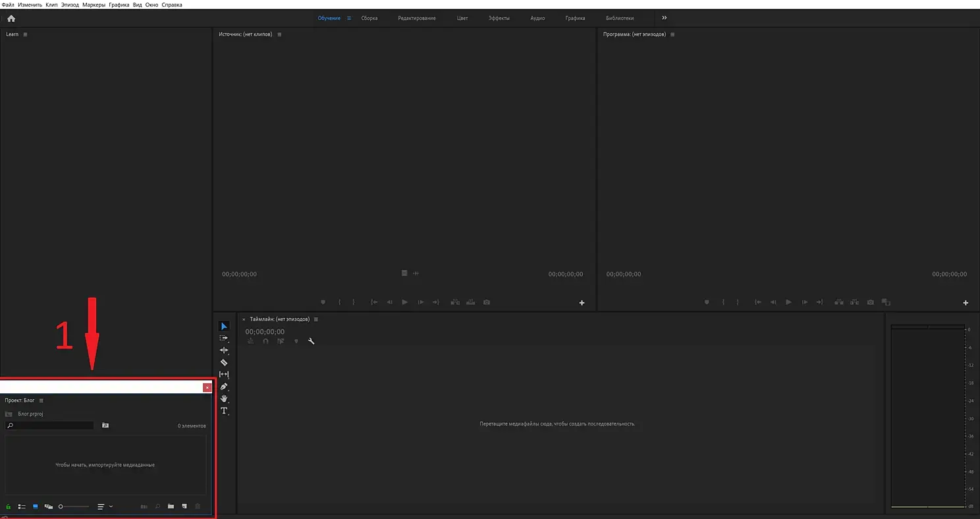Open the Источник panel menu
The image size is (980, 519).
coord(279,34)
